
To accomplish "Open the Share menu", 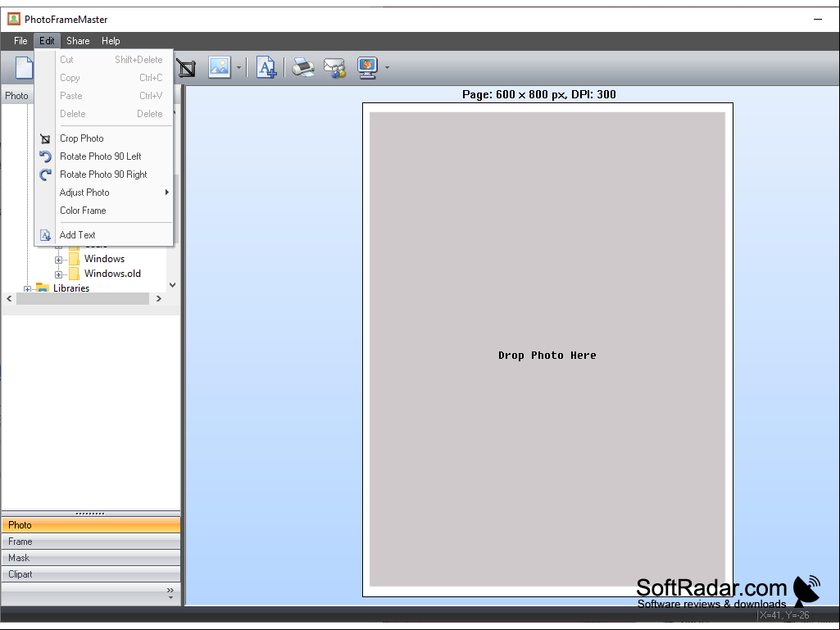I will tap(78, 41).
